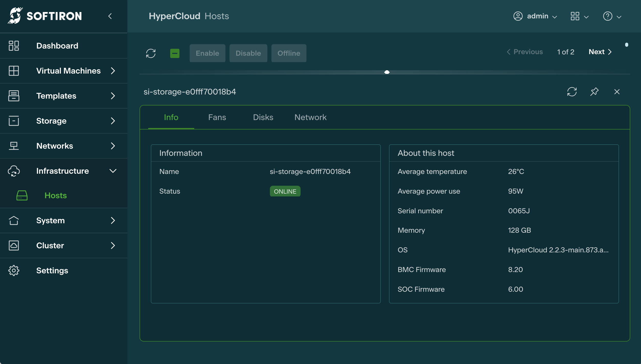641x364 pixels.
Task: Switch to the Fans tab
Action: coord(217,117)
